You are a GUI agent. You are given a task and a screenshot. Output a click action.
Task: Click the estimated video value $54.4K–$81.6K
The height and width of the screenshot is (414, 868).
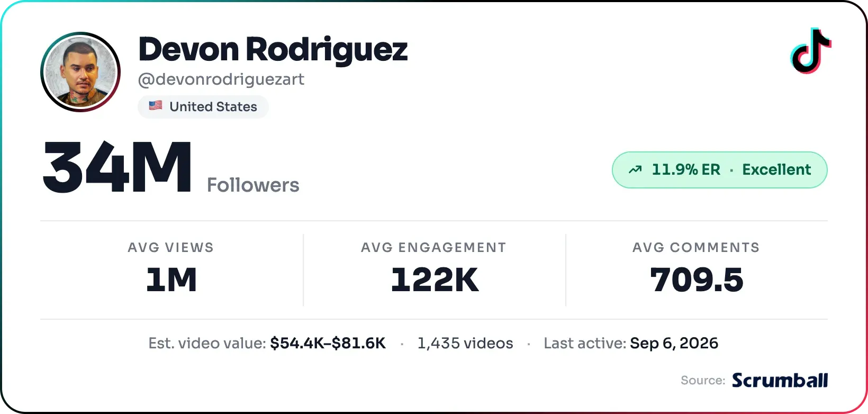[x=328, y=343]
